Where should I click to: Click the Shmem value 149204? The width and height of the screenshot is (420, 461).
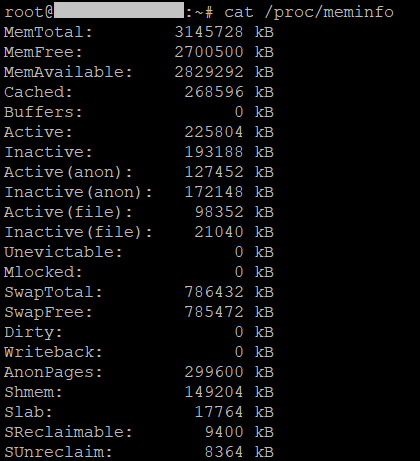(x=214, y=392)
